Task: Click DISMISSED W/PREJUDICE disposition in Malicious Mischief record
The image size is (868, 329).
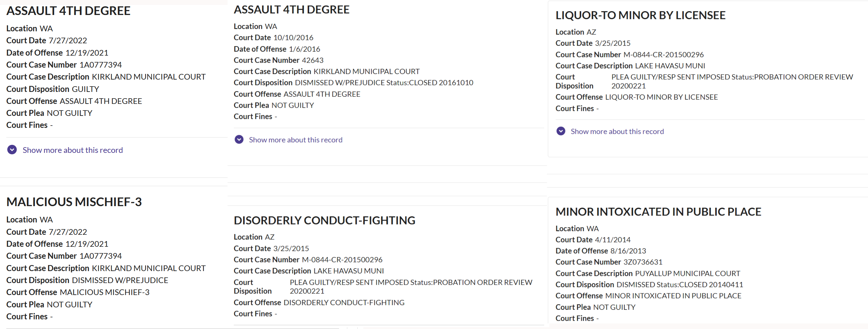Action: 120,280
